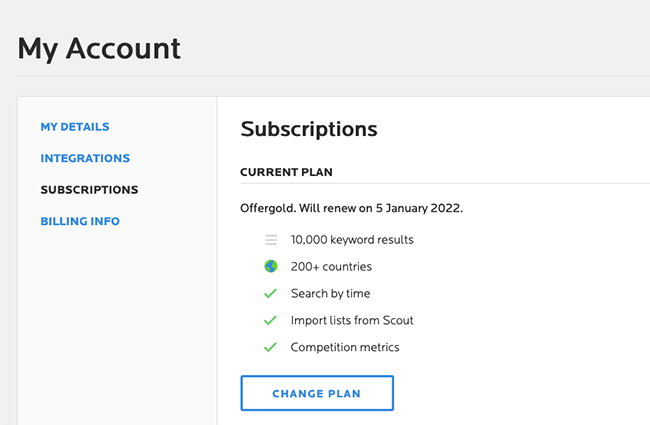Click the 200+ countries text

[331, 267]
